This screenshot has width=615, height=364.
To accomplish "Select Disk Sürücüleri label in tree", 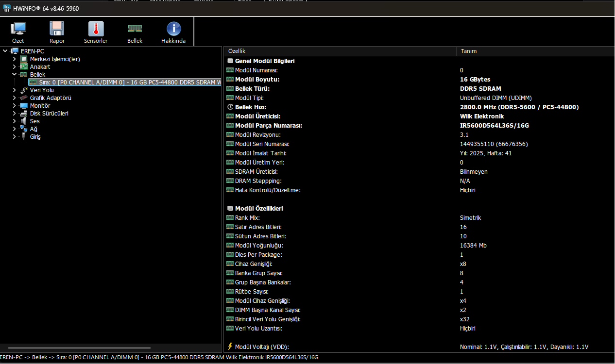I will tap(49, 113).
